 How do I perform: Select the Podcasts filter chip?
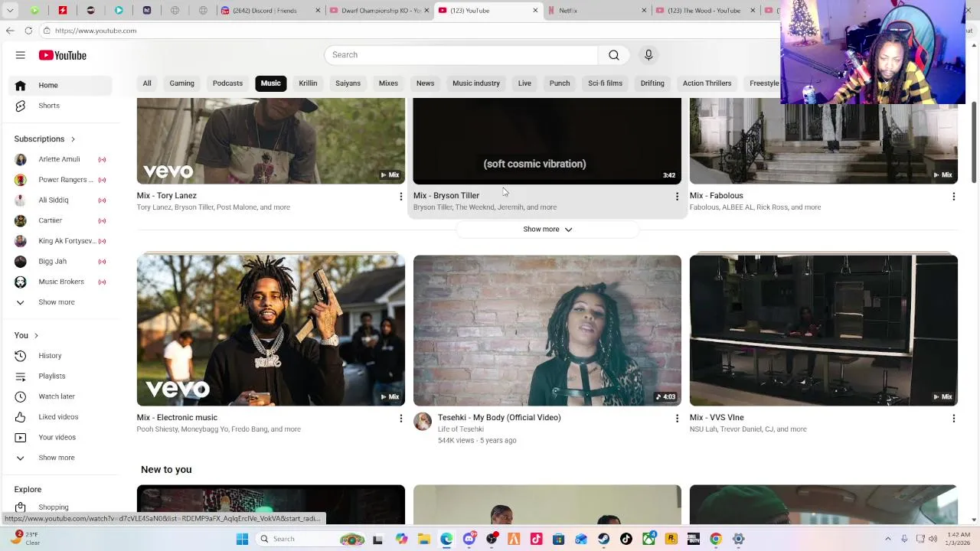[x=227, y=83]
